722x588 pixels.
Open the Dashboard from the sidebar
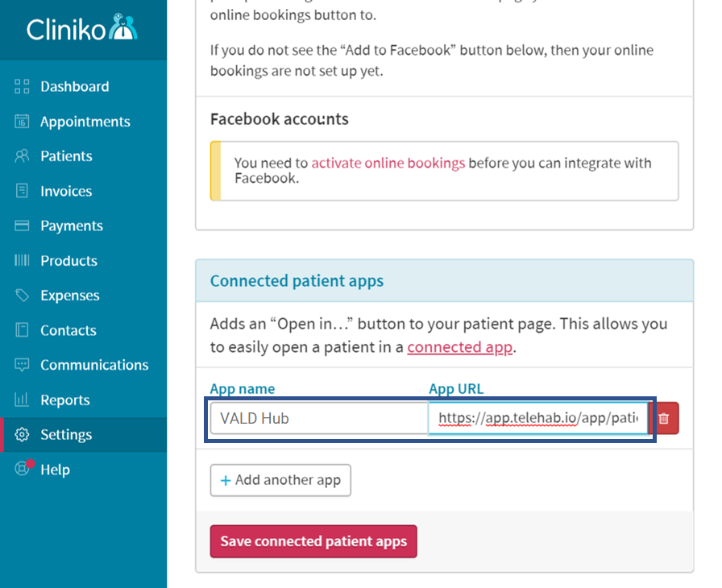point(74,86)
